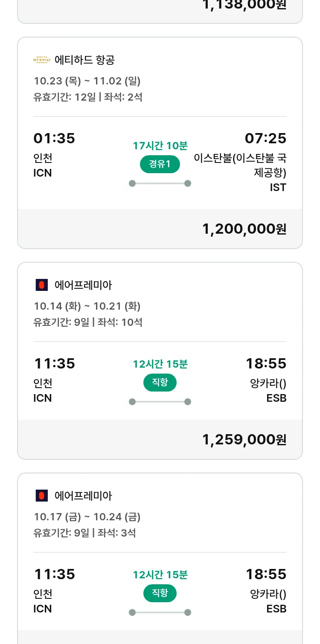Click the Etihad Airways logo icon
The image size is (320, 644).
42,60
